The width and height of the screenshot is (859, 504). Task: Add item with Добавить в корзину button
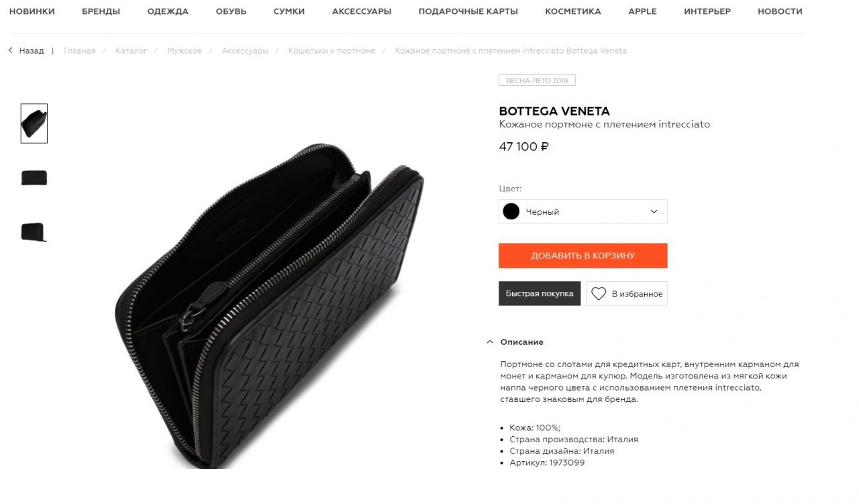pyautogui.click(x=583, y=256)
